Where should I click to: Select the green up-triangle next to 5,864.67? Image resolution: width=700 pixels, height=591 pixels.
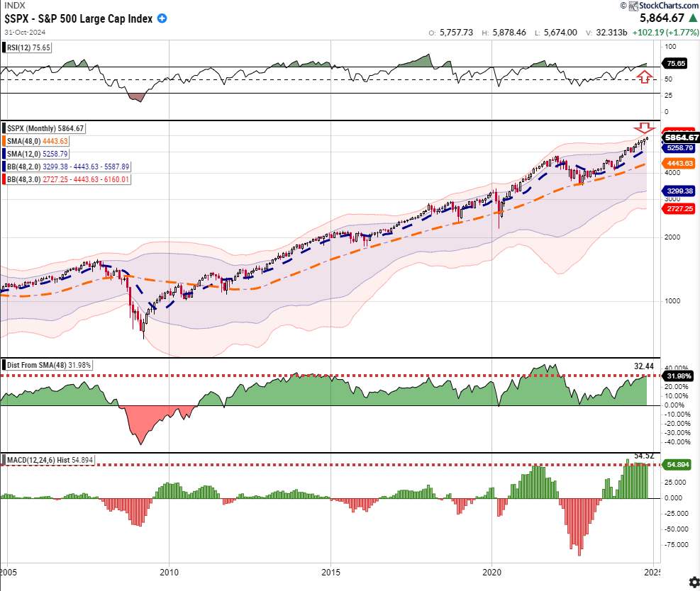point(693,18)
